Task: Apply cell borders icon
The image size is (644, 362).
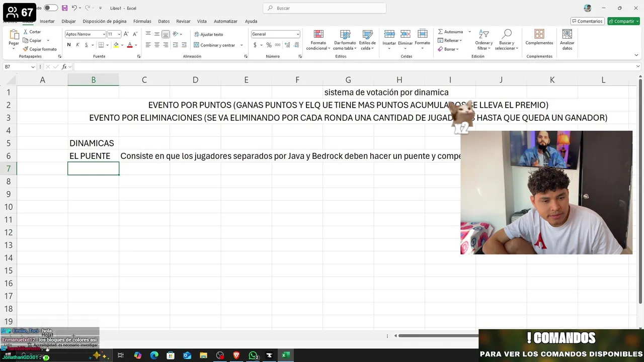Action: point(101,45)
